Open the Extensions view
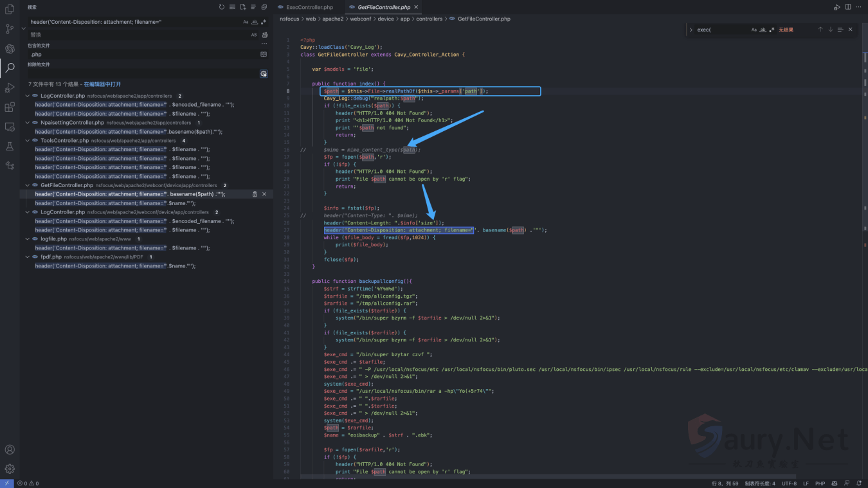Viewport: 868px width, 488px height. [x=10, y=107]
